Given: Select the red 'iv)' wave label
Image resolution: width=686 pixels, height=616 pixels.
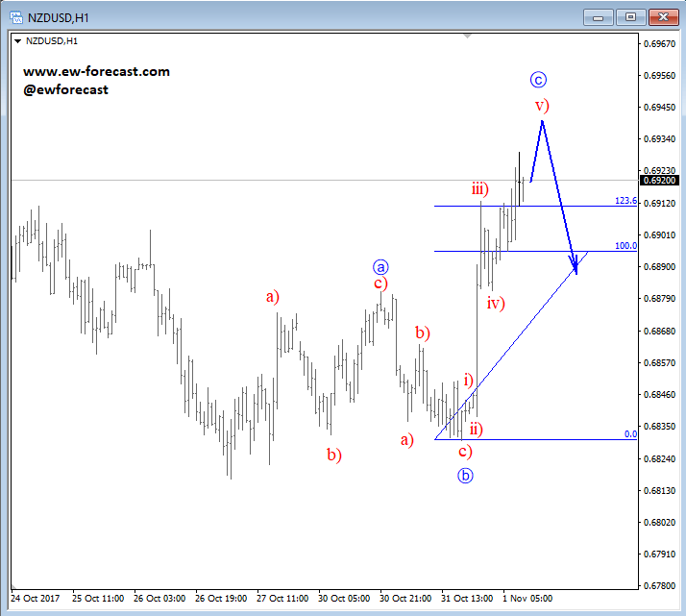Looking at the screenshot, I should point(496,304).
